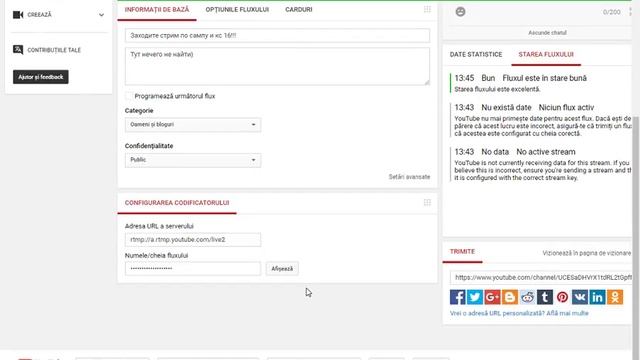Click Ascunde chatul link
Image resolution: width=640 pixels, height=360 pixels.
click(x=547, y=33)
